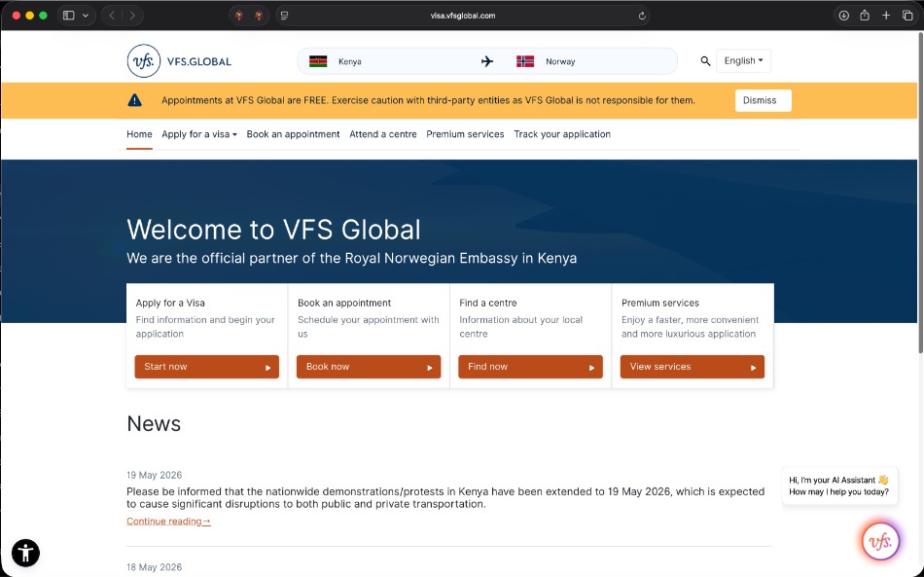Image resolution: width=924 pixels, height=577 pixels.
Task: Click the Safari share icon
Action: pyautogui.click(x=865, y=16)
